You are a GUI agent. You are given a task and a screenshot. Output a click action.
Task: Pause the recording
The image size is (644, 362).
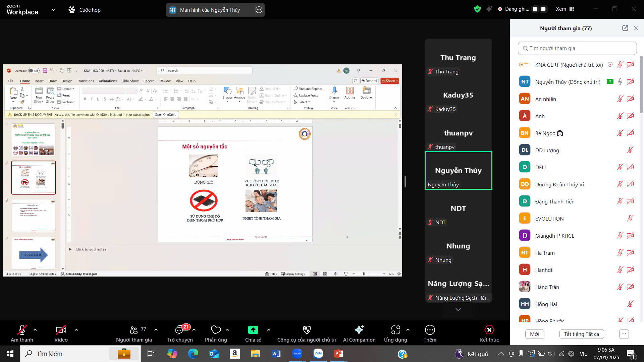point(535,9)
